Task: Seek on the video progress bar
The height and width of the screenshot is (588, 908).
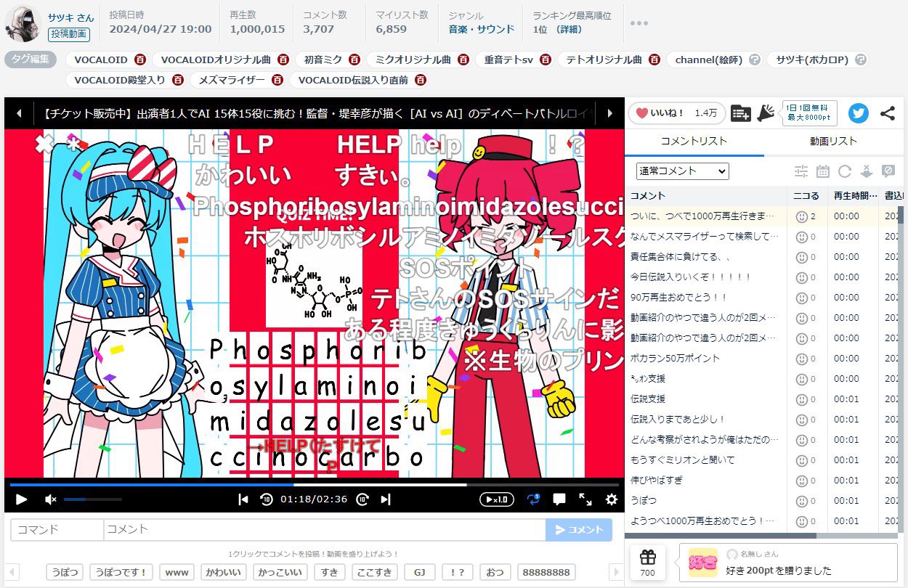Action: pyautogui.click(x=314, y=484)
